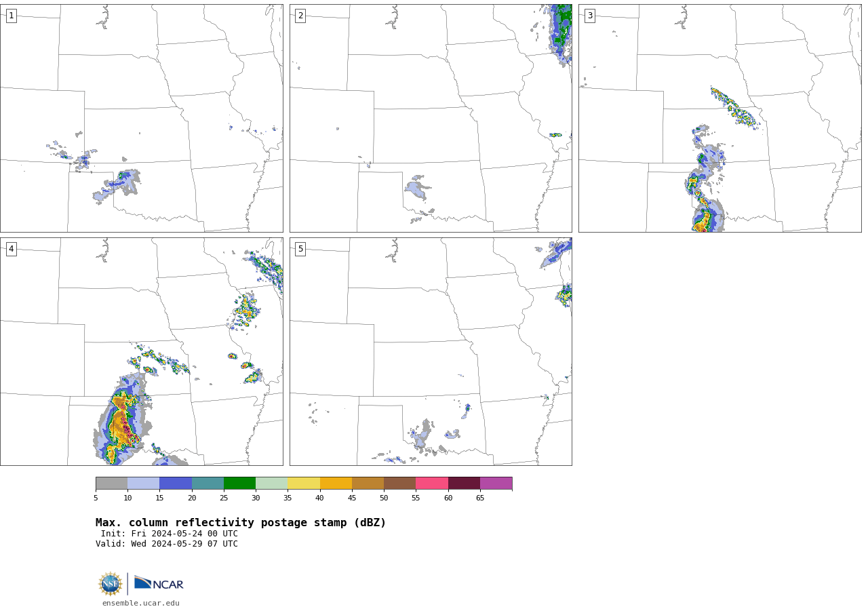This screenshot has height=611, width=868.
Task: Click the brown 50-55 dBZ swatch
Action: (400, 484)
